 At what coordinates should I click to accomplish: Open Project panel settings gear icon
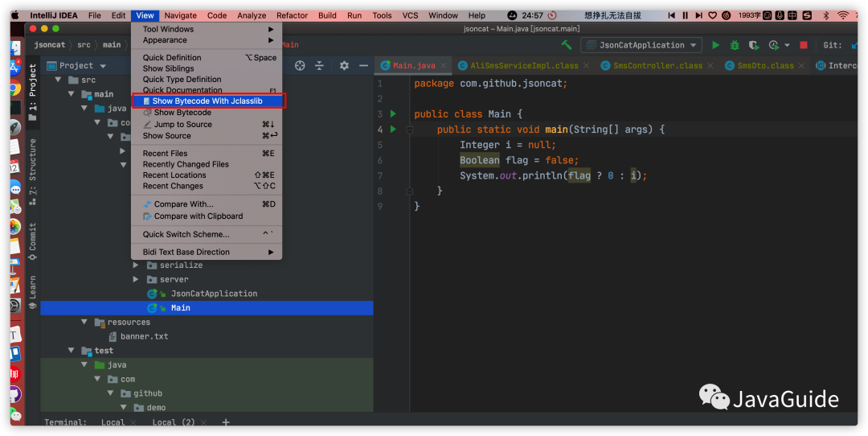pos(344,65)
